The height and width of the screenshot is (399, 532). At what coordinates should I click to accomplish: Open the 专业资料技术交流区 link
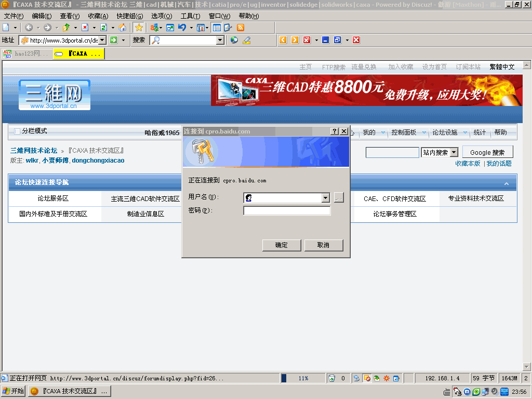476,198
